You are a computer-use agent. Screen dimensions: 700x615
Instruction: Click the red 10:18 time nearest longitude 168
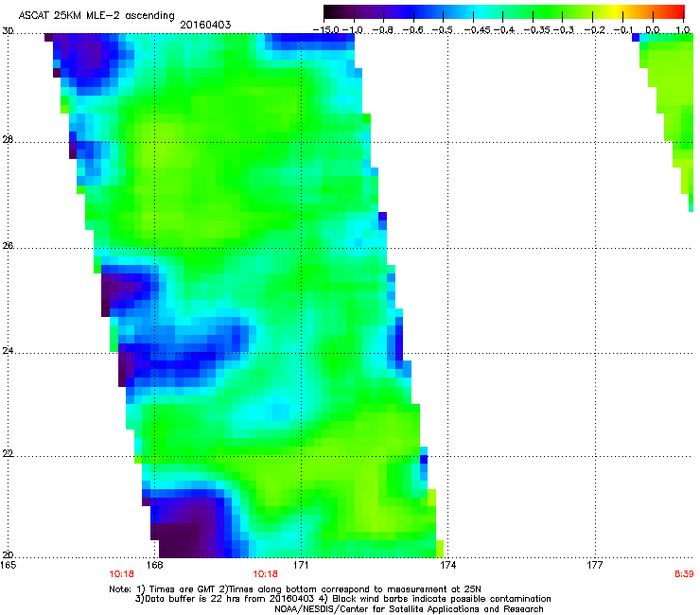click(121, 574)
